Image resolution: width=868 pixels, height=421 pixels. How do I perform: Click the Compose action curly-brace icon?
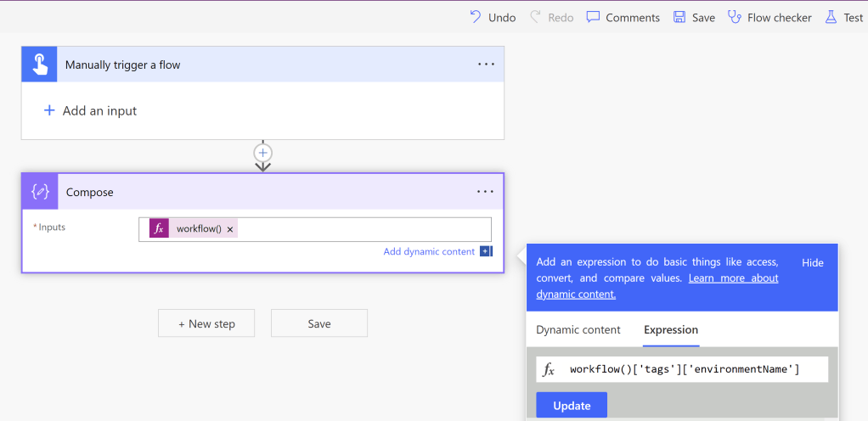pyautogui.click(x=39, y=192)
